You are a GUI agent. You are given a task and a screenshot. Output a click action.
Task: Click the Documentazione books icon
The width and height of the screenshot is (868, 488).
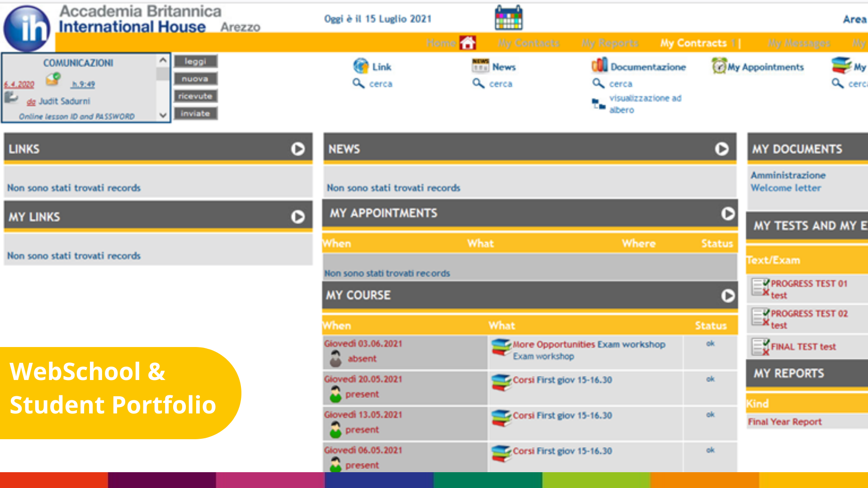[x=599, y=66]
